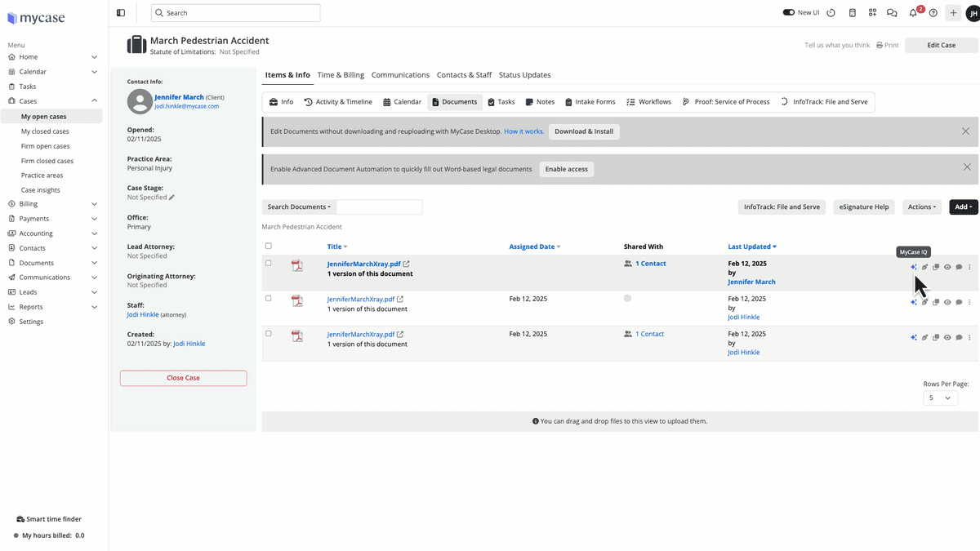The height and width of the screenshot is (551, 980).
Task: Dismiss the MyCase Desktop banner with X
Action: tap(966, 131)
